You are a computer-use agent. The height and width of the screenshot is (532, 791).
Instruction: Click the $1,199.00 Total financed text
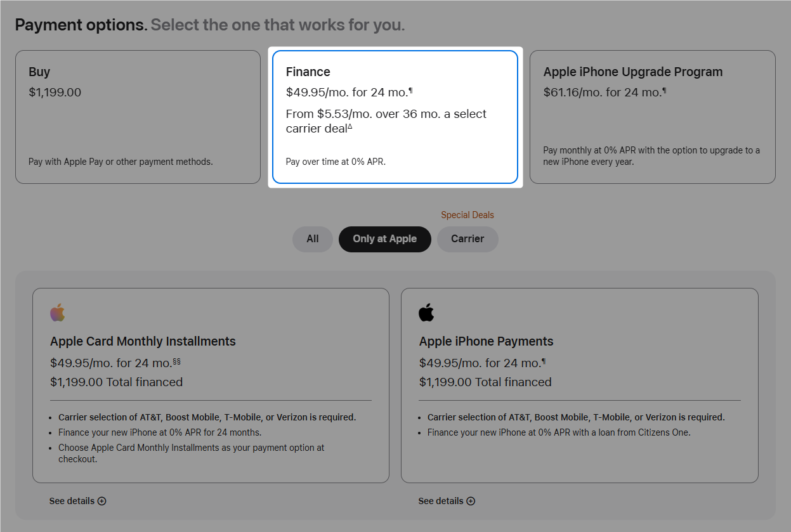click(116, 382)
